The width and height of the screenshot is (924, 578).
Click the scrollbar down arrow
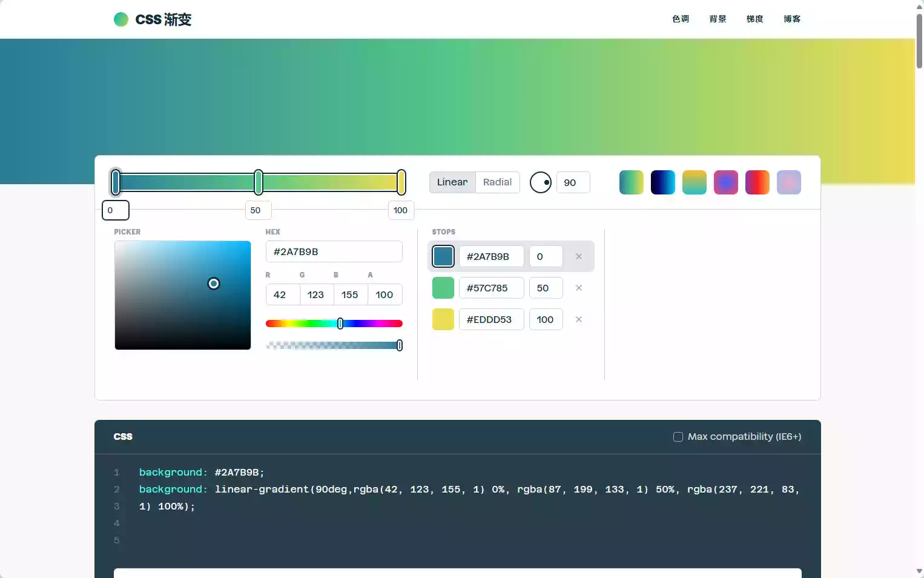[x=919, y=571]
